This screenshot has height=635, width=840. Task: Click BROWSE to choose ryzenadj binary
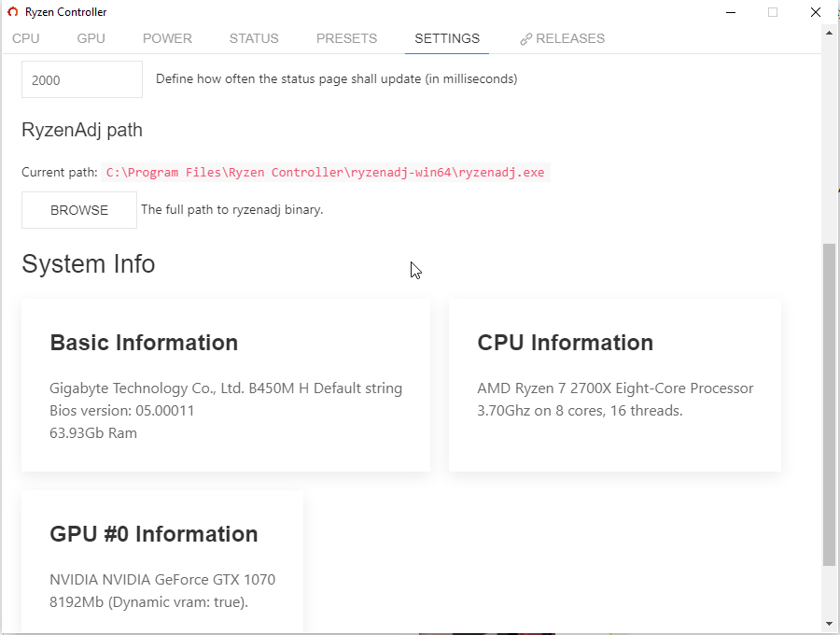79,210
